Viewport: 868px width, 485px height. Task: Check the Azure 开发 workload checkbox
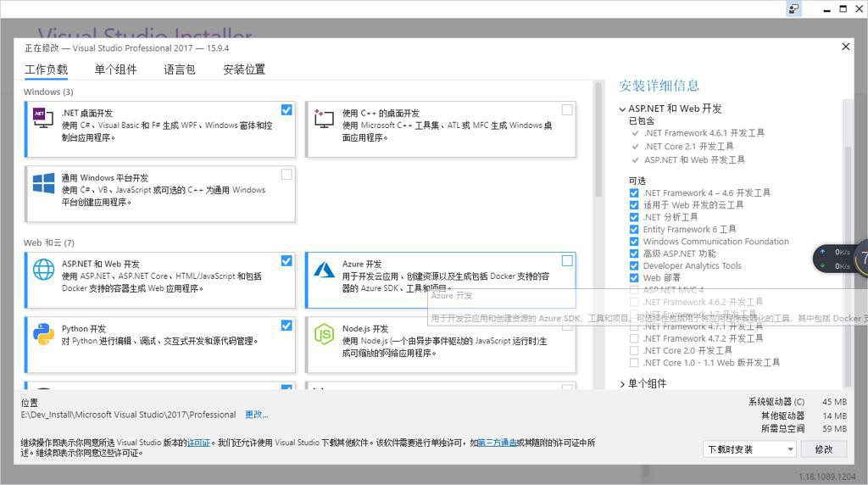tap(567, 261)
